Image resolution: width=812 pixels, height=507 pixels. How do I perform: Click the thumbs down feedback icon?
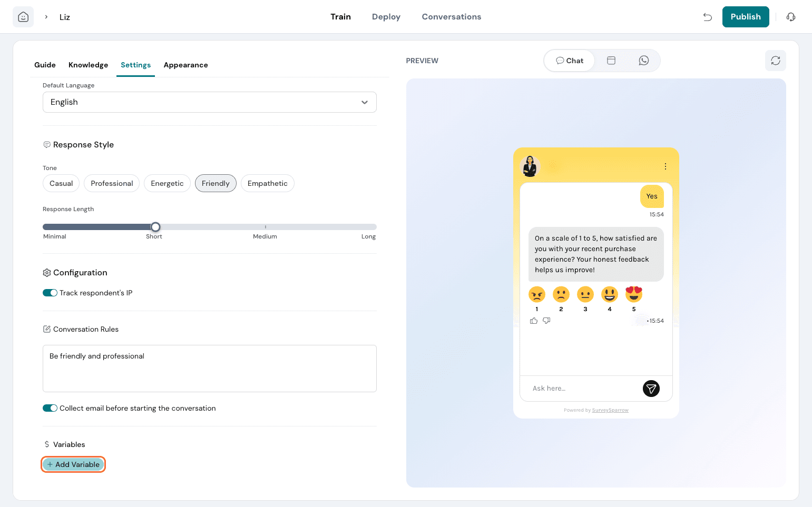(546, 321)
